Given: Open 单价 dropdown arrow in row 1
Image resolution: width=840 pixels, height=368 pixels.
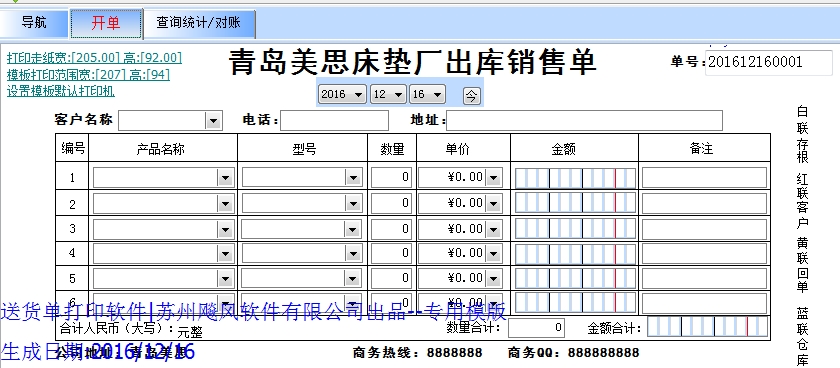Looking at the screenshot, I should click(x=493, y=177).
